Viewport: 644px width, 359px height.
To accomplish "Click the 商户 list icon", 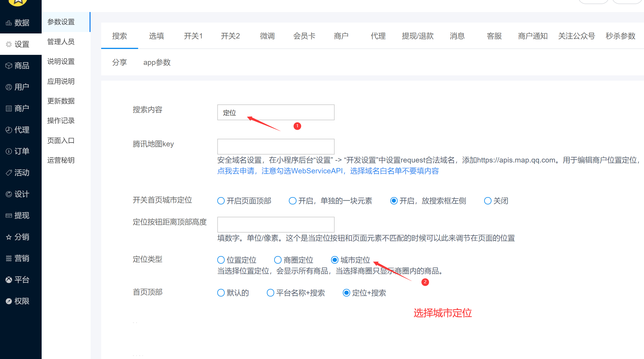I will pyautogui.click(x=9, y=109).
